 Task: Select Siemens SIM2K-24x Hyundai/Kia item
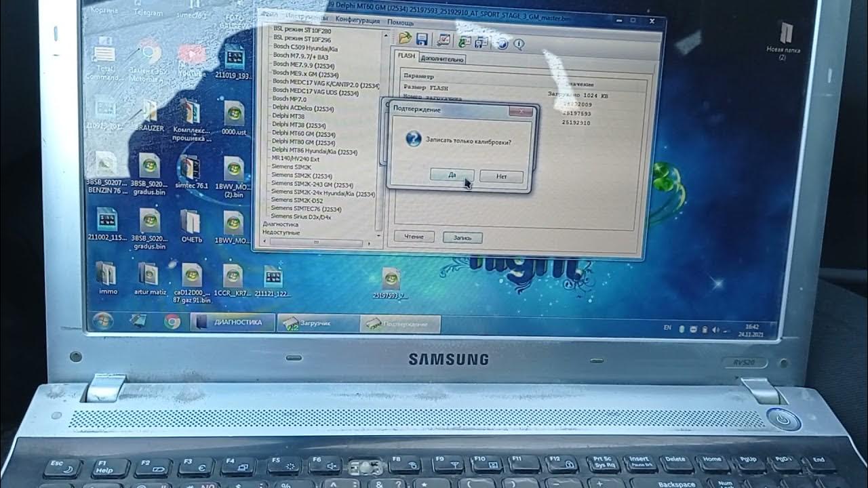click(x=323, y=193)
